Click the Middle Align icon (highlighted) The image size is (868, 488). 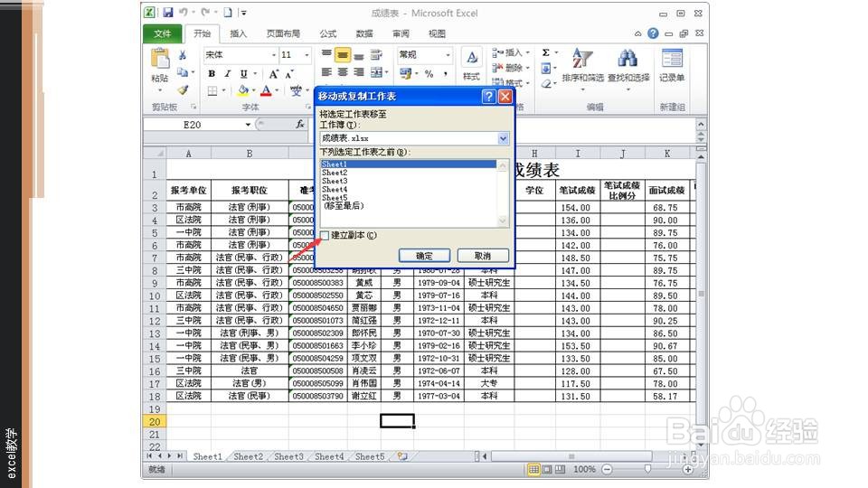pyautogui.click(x=343, y=55)
